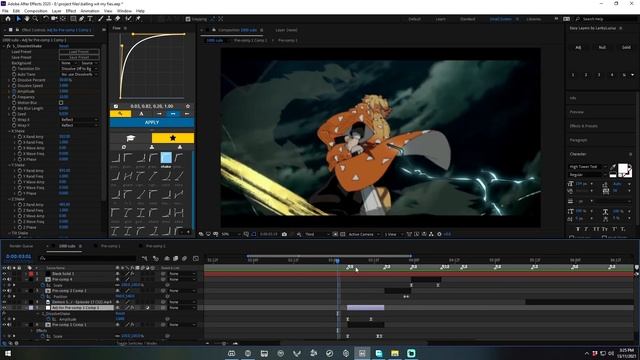Image resolution: width=640 pixels, height=360 pixels.
Task: Select the Rotation tool
Action: coord(46,19)
